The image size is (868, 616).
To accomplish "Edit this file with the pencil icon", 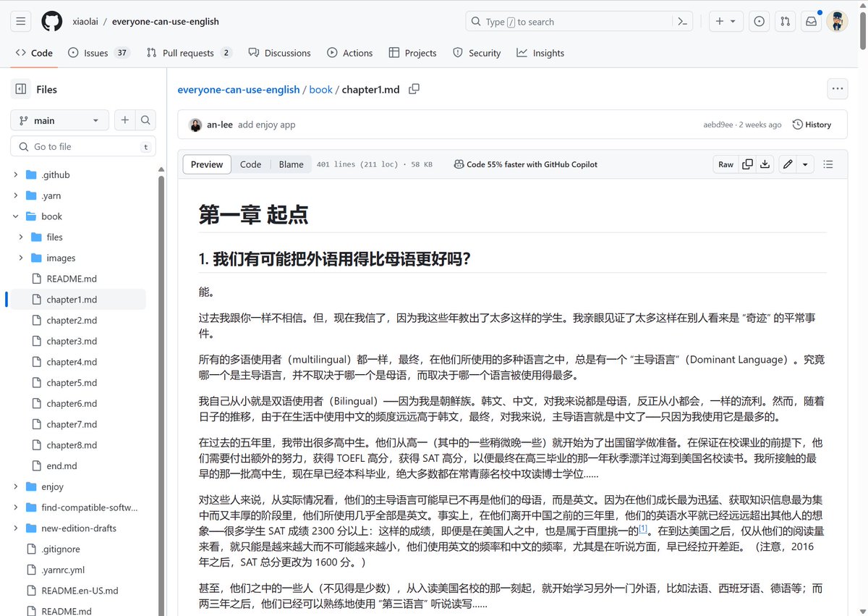I will click(788, 164).
